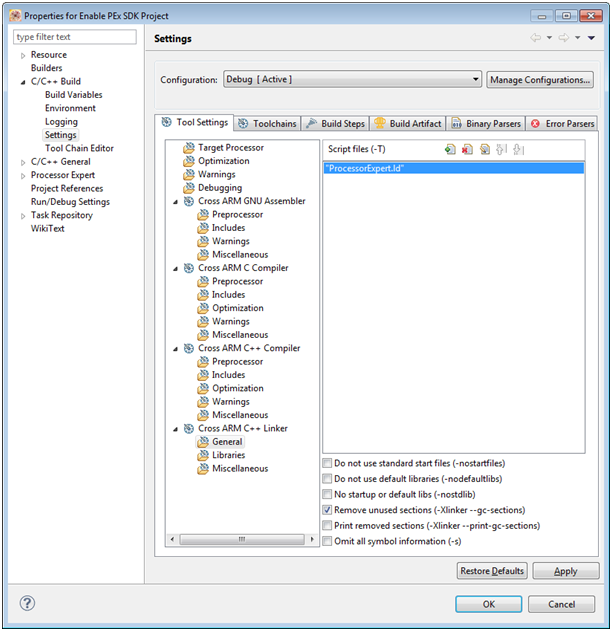Viewport: 612px width, 631px height.
Task: Collapse the Cross ARM C++ Compiler node
Action: click(175, 349)
